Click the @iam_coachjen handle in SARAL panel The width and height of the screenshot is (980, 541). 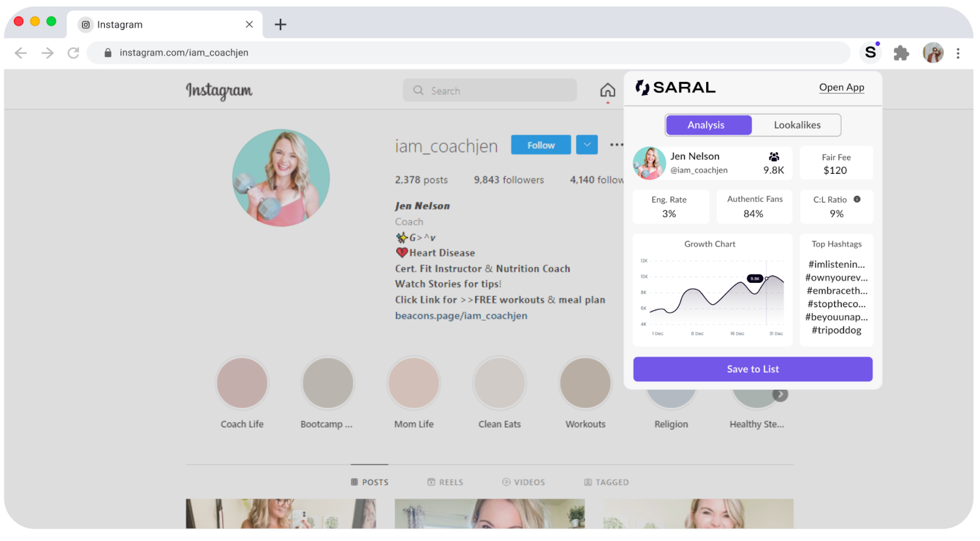699,170
